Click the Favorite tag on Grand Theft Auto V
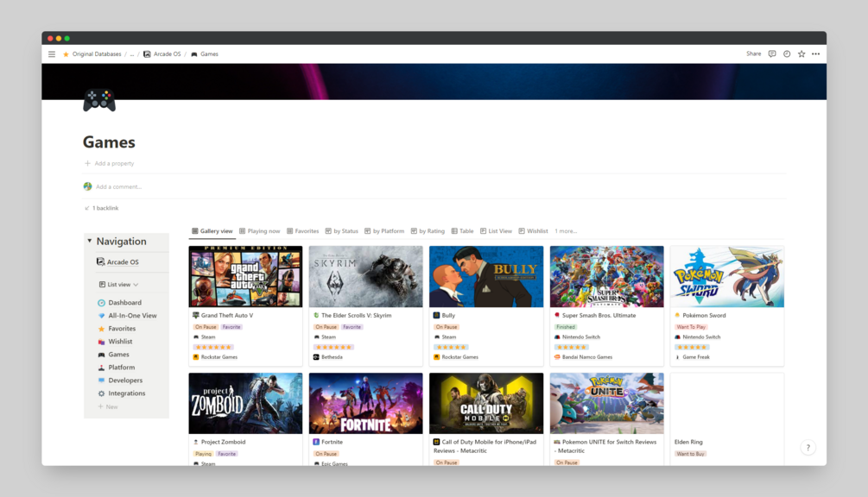868x497 pixels. click(231, 327)
